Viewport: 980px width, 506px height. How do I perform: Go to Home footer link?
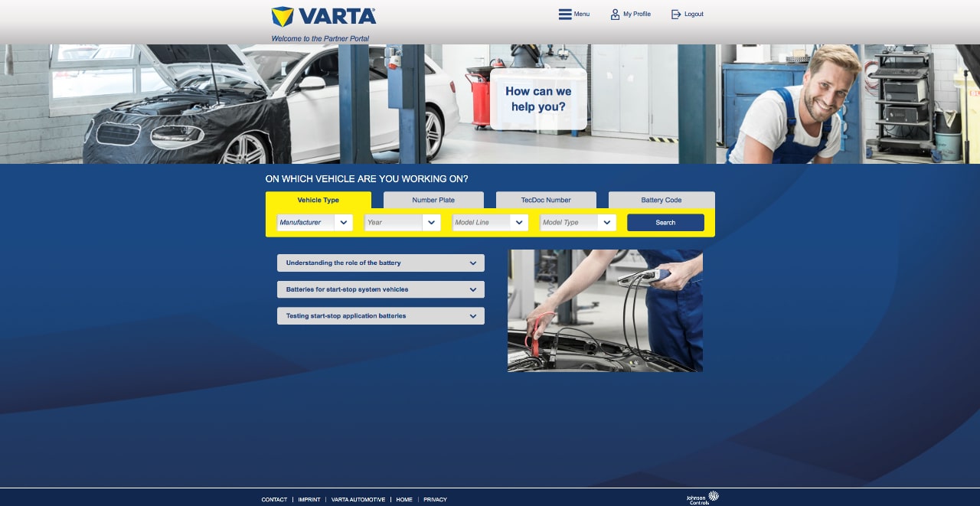(x=404, y=500)
